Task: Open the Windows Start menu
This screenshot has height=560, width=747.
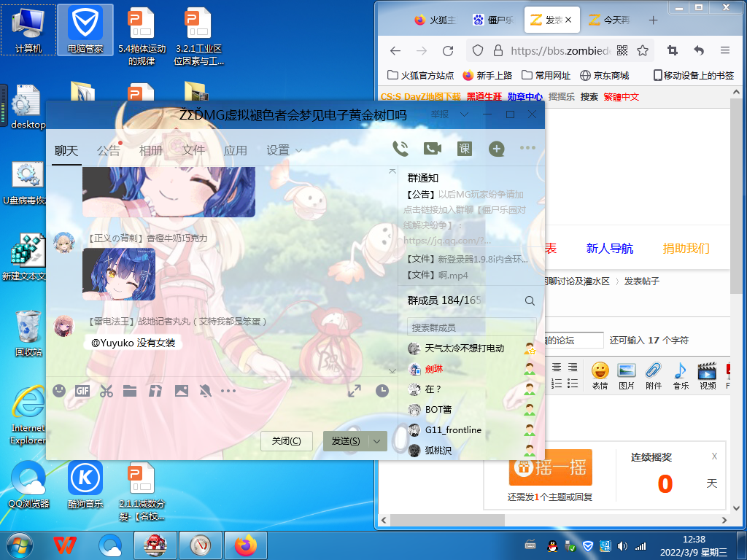Action: 20,545
